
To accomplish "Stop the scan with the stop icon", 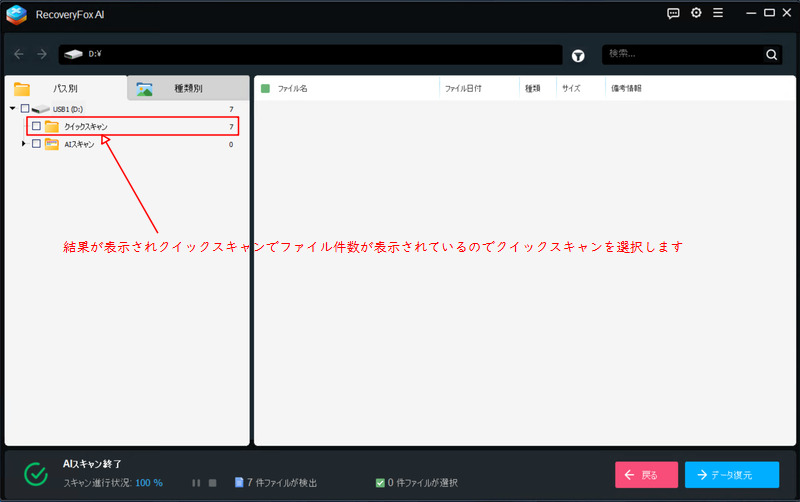I will [x=212, y=482].
